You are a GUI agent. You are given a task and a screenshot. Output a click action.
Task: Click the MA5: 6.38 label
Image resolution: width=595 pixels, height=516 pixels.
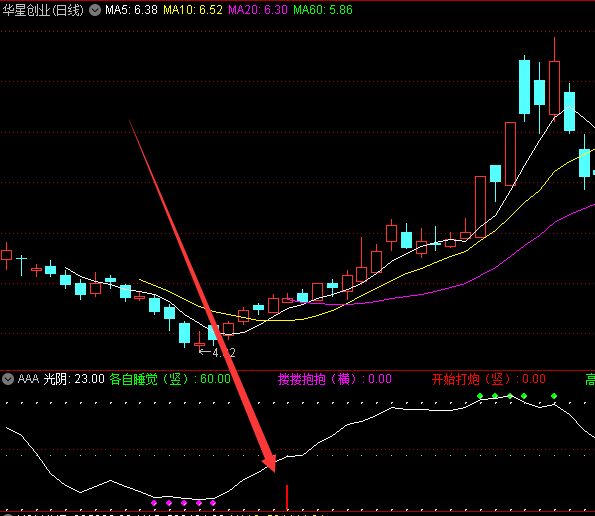coord(131,10)
